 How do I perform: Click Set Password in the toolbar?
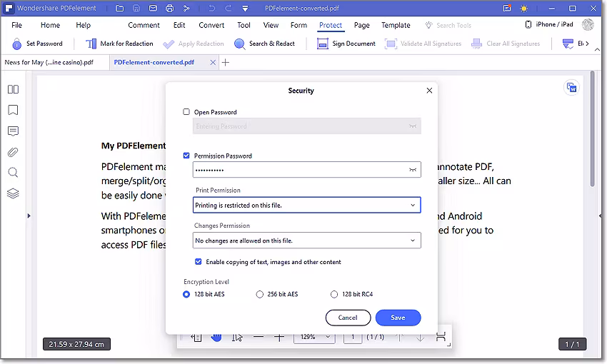[x=38, y=44]
